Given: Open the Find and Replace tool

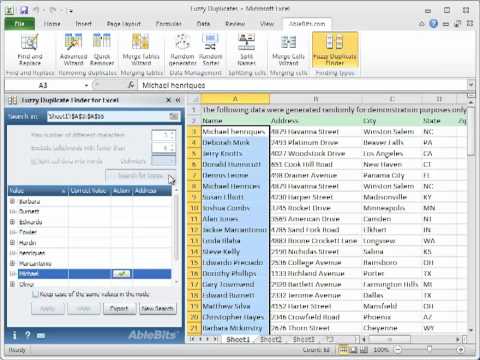Looking at the screenshot, I should coord(30,50).
